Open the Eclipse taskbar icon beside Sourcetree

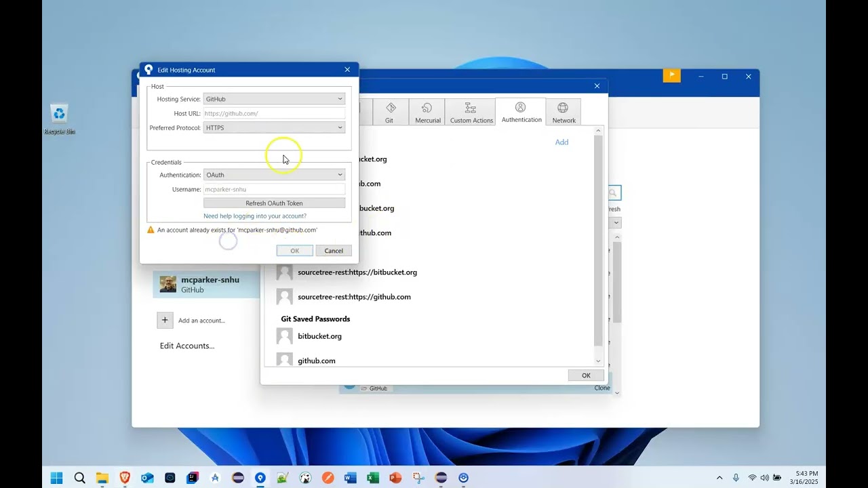coord(238,478)
